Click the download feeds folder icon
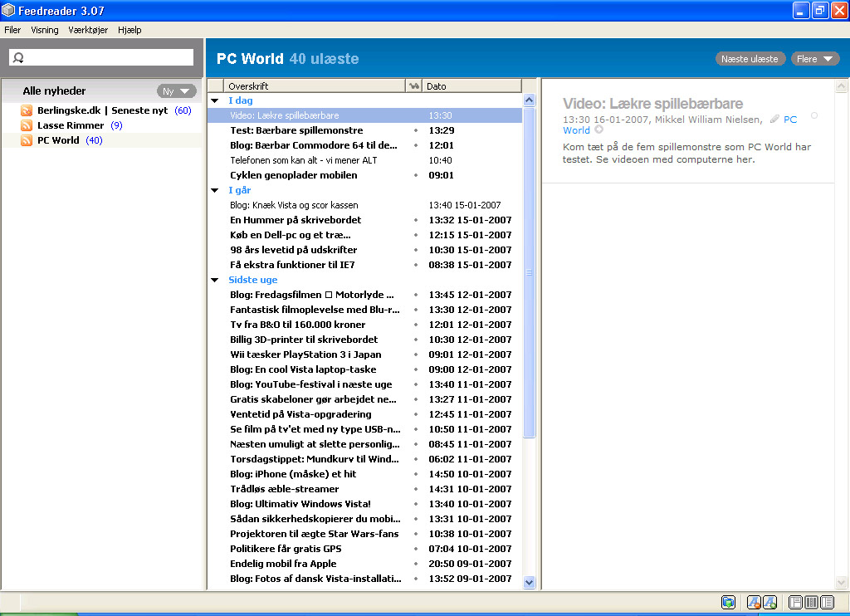 (728, 603)
